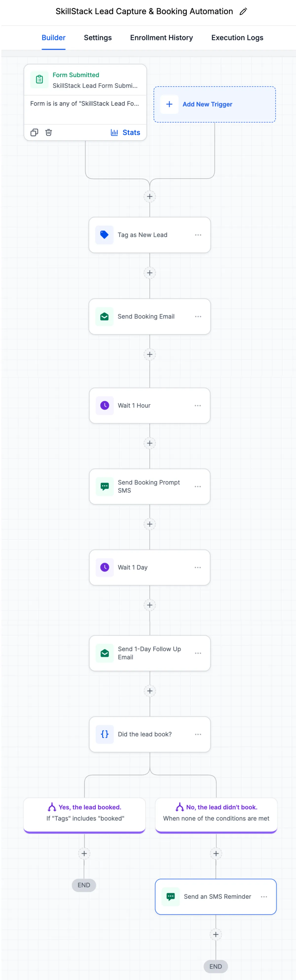Image resolution: width=296 pixels, height=980 pixels.
Task: Click the duplicate trigger icon
Action: [x=34, y=132]
